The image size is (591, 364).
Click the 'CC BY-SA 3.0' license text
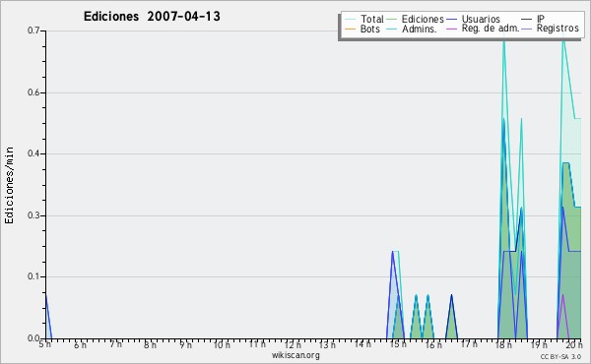pos(560,357)
